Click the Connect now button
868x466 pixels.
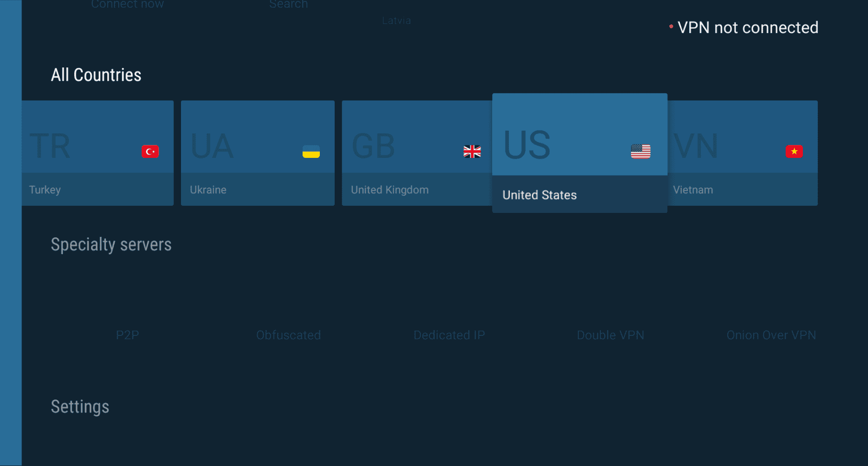coord(127,4)
